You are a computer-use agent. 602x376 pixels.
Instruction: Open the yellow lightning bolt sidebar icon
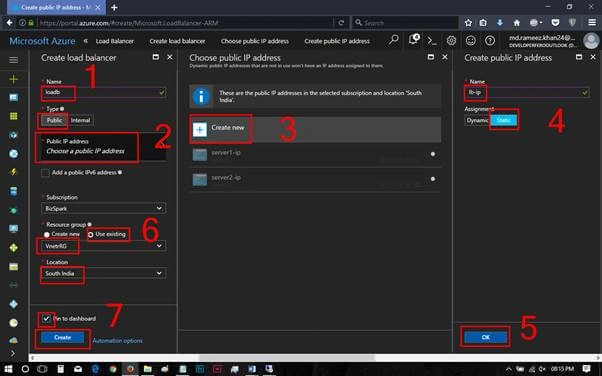(x=13, y=172)
